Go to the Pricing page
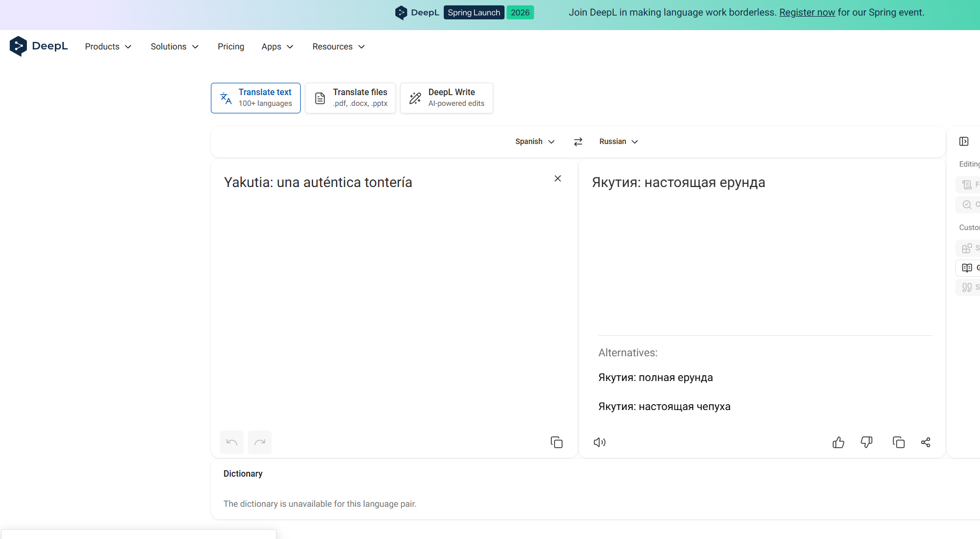The image size is (980, 539). coord(231,47)
